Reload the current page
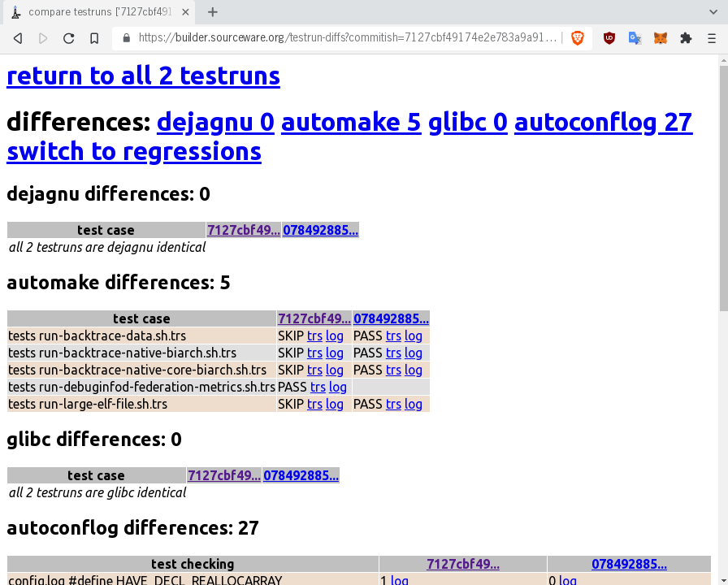The height and width of the screenshot is (585, 728). click(68, 37)
